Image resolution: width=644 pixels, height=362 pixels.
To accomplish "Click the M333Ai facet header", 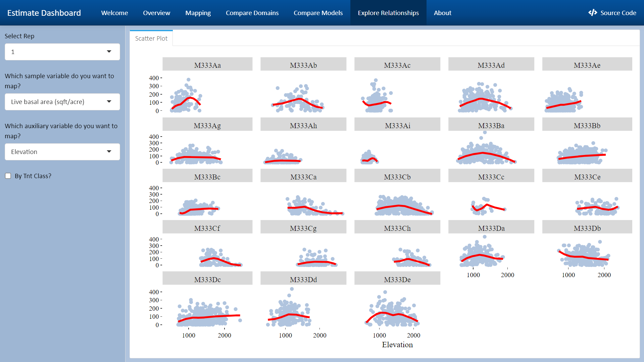I will 397,124.
